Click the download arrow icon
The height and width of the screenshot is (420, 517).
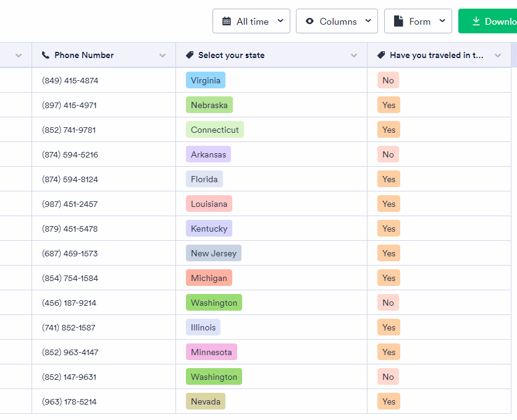click(476, 22)
